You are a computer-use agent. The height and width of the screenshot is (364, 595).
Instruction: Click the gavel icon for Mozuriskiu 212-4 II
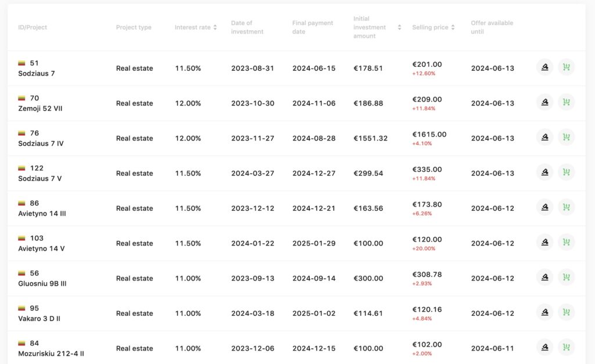(544, 347)
